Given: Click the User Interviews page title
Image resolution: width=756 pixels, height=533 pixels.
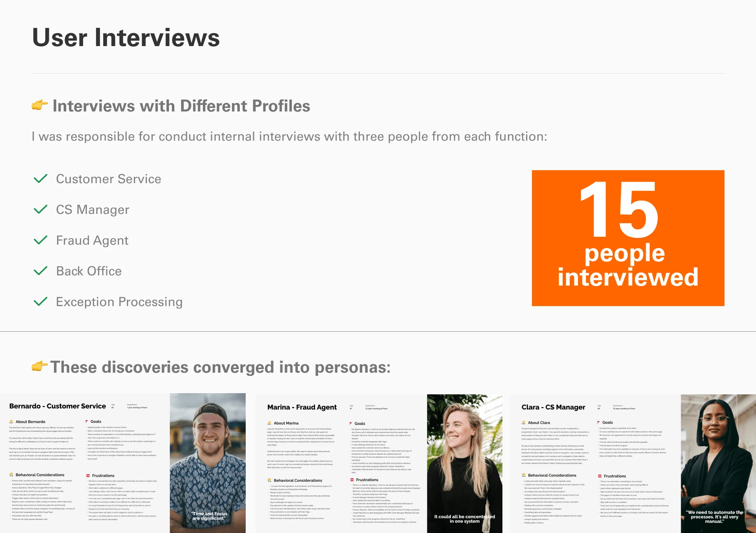Looking at the screenshot, I should pos(126,38).
